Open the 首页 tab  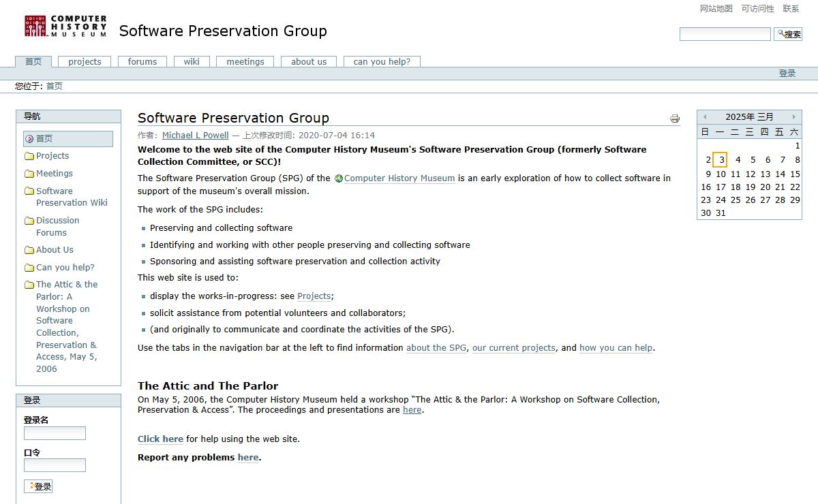pos(33,61)
